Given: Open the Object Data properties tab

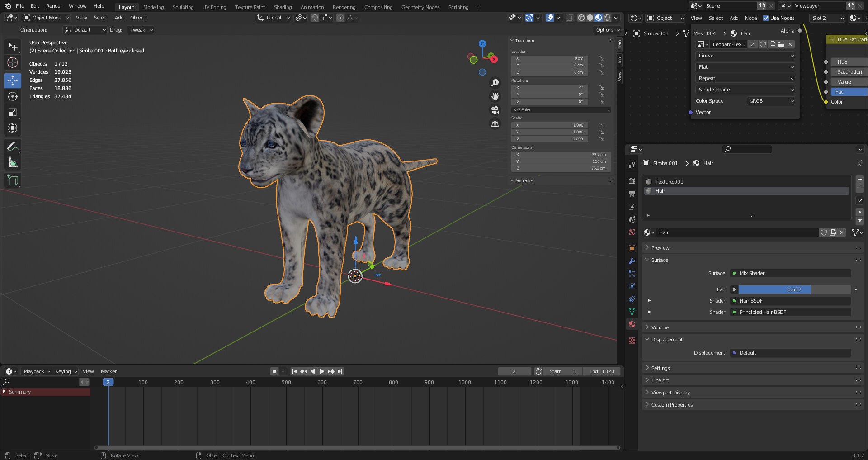Looking at the screenshot, I should [x=632, y=312].
